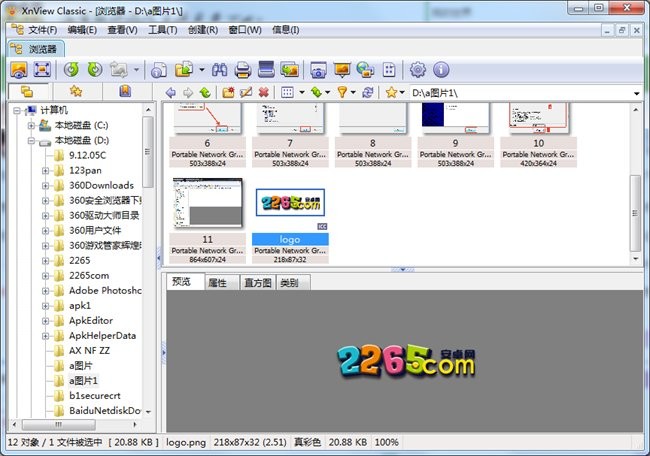Viewport: 650px width, 456px height.
Task: Click the Capture screen camera icon
Action: tap(318, 70)
